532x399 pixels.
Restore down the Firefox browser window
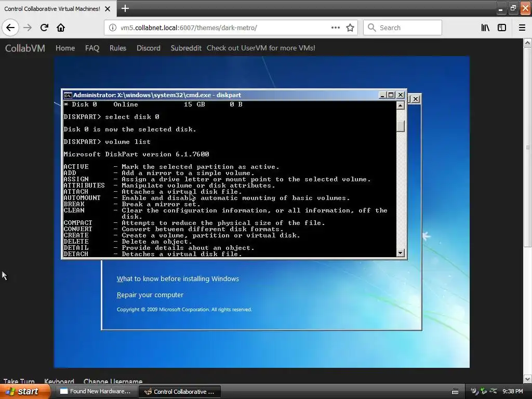coord(513,8)
